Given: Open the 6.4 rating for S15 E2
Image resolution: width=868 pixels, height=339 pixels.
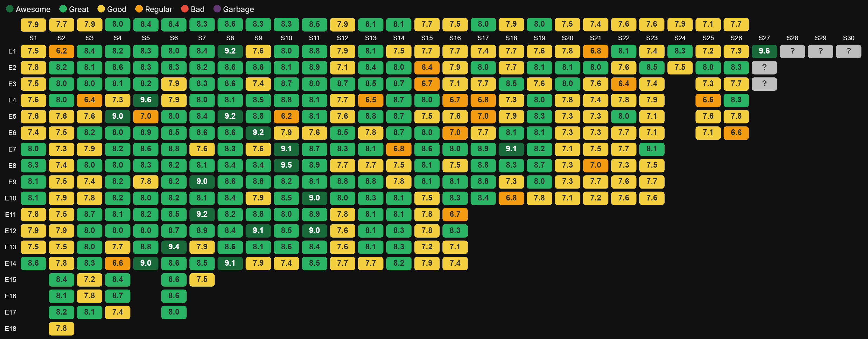Looking at the screenshot, I should (x=427, y=67).
